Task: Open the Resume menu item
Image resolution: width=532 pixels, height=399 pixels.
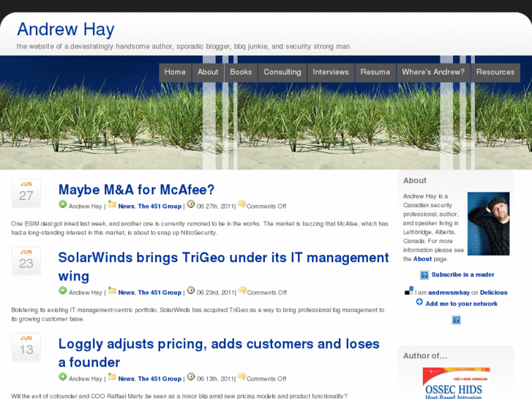Action: pyautogui.click(x=375, y=72)
